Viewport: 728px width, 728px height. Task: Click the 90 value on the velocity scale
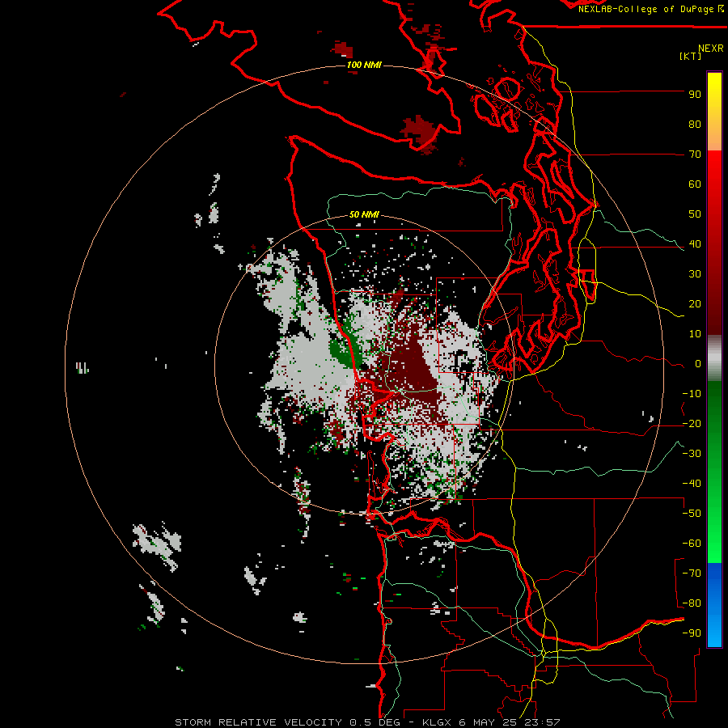tap(695, 95)
